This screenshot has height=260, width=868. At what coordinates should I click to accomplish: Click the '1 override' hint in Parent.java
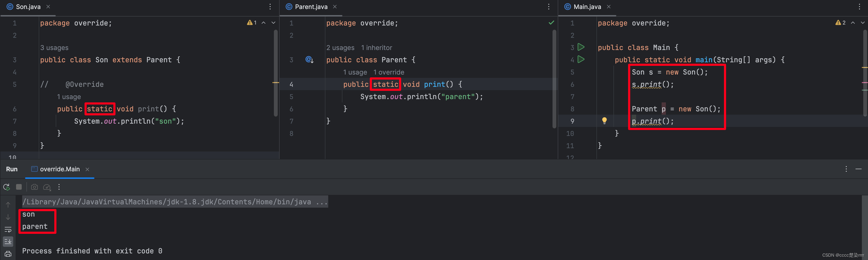[x=388, y=72]
